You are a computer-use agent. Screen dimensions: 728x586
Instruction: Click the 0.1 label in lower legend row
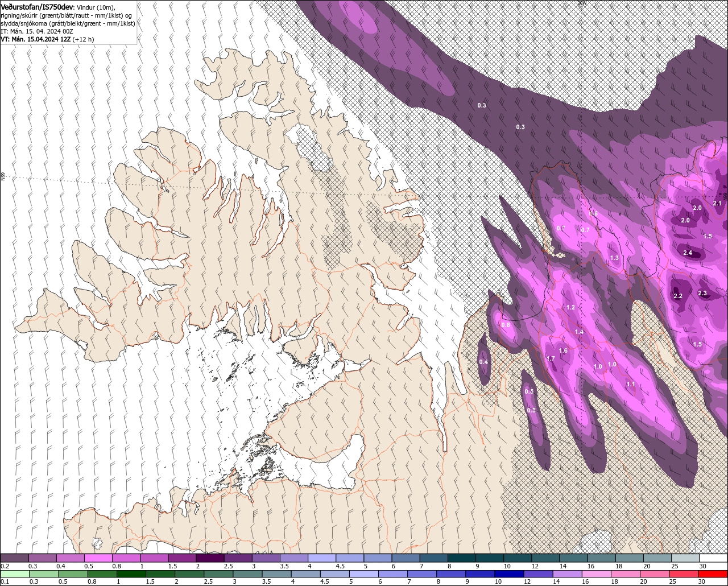point(5,582)
